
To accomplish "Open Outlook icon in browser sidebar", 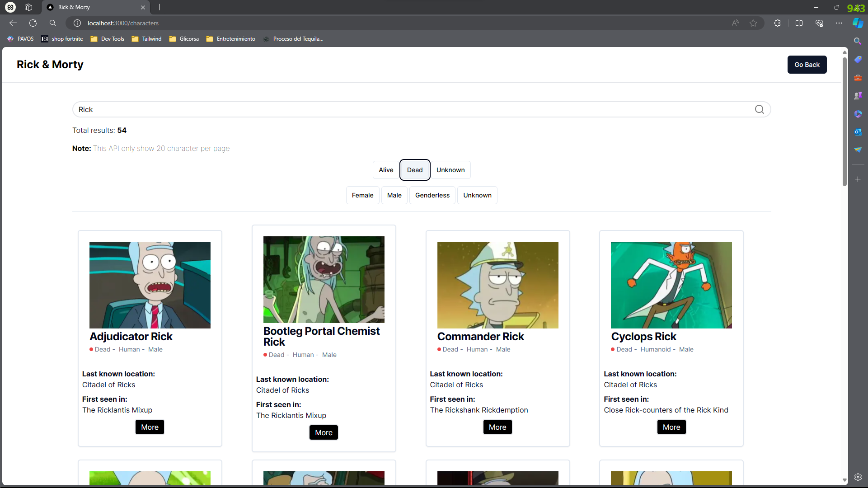I will [858, 131].
